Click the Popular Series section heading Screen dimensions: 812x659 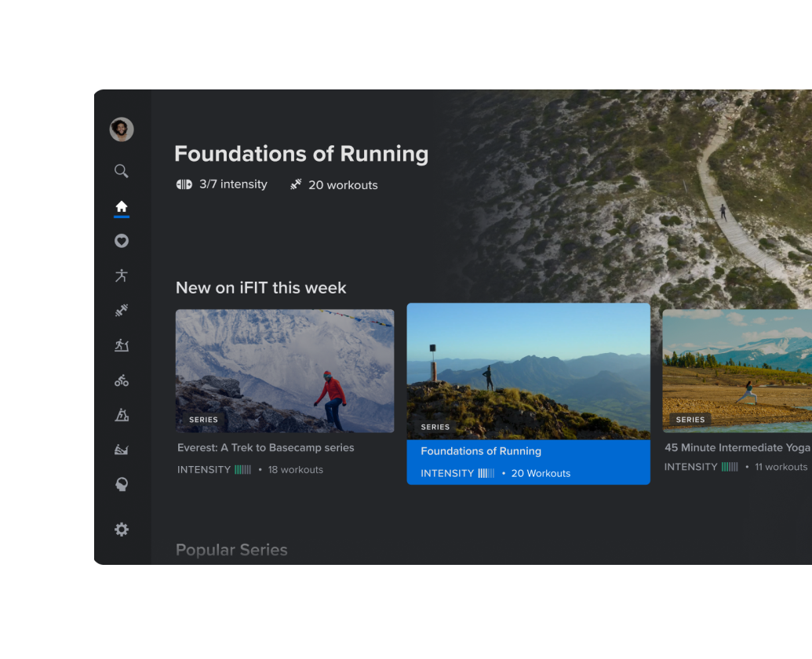click(231, 550)
